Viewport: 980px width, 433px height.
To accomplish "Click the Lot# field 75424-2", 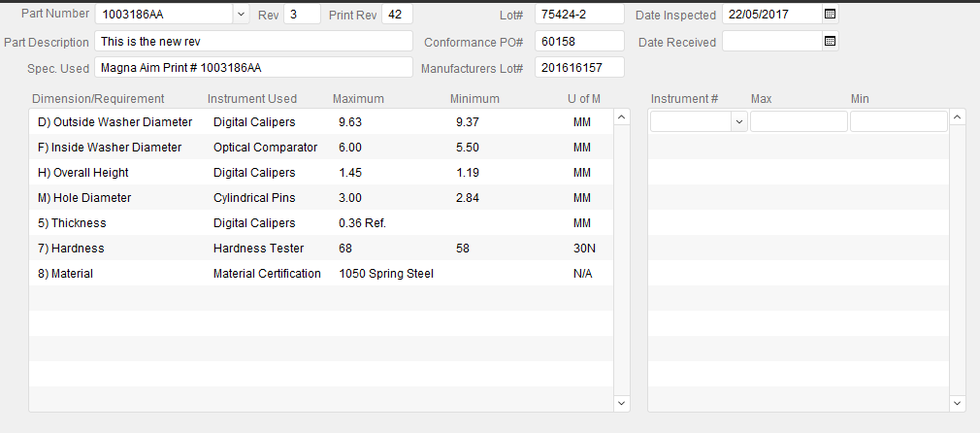I will 579,14.
